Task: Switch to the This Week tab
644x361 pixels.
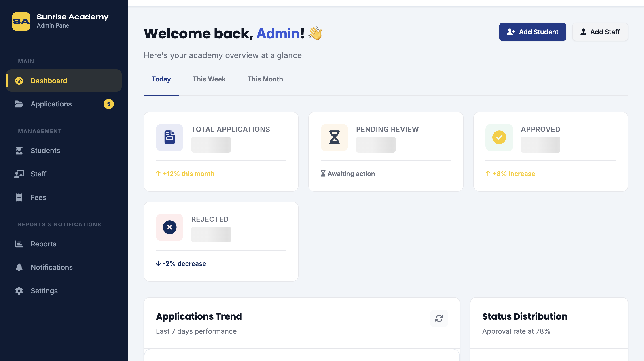Action: click(209, 79)
